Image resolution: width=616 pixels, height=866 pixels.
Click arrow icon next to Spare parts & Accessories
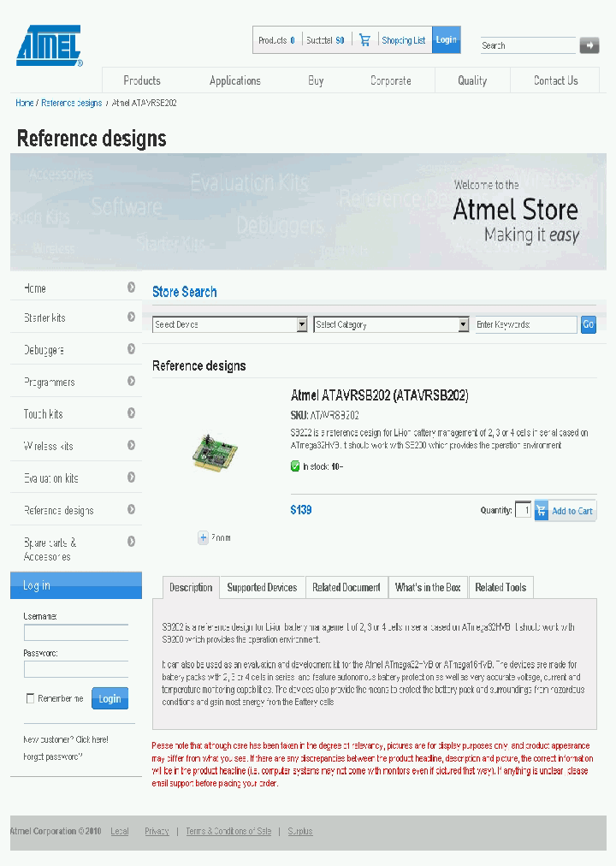(x=132, y=542)
